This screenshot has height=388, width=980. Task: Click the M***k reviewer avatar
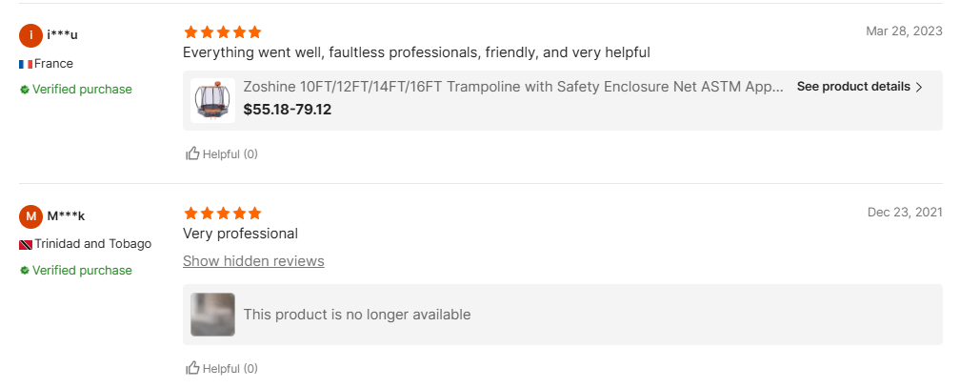click(31, 216)
